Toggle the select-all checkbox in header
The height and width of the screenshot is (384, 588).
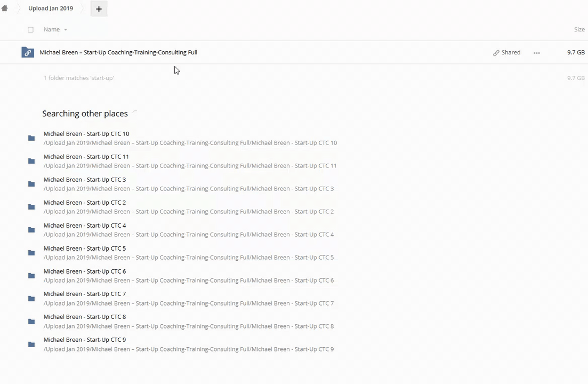click(30, 30)
